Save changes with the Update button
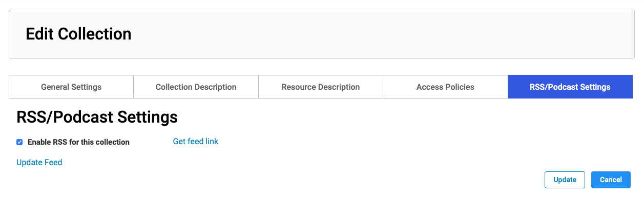This screenshot has height=216, width=644. [565, 180]
